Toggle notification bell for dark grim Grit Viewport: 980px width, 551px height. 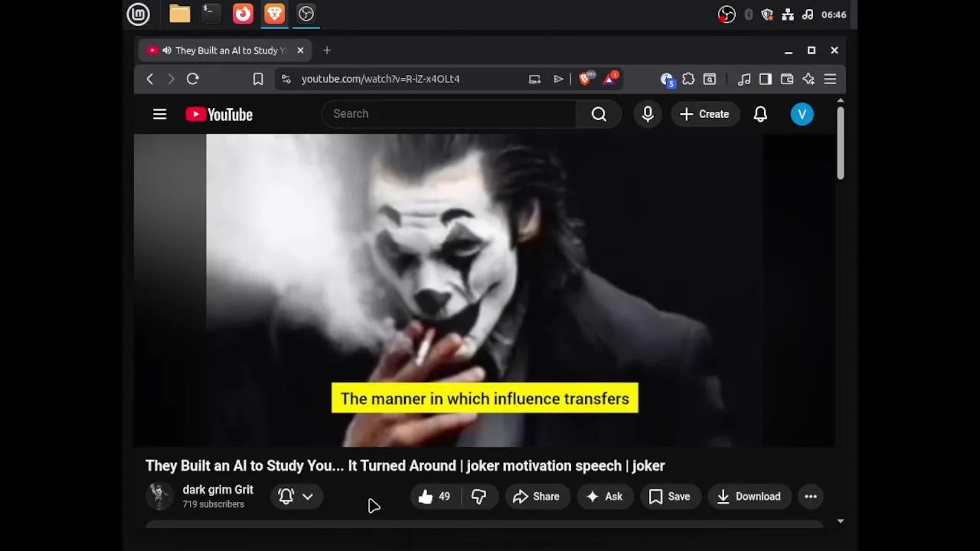[x=286, y=497]
